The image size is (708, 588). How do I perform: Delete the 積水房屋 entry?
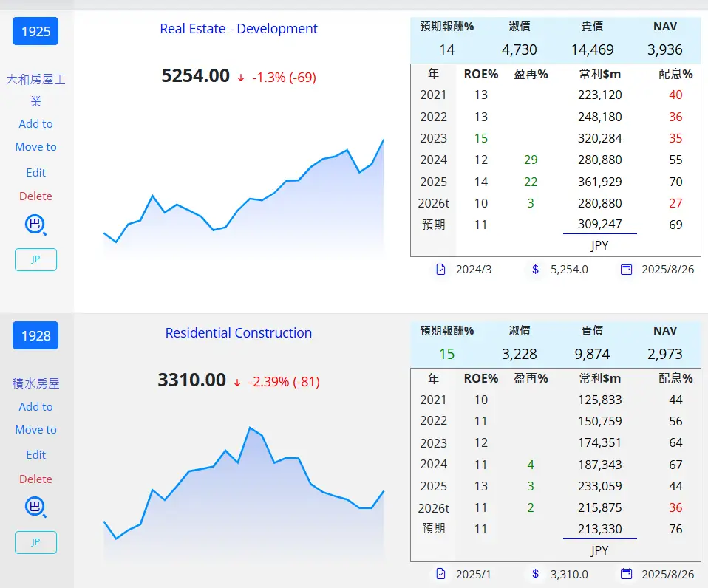click(x=35, y=479)
